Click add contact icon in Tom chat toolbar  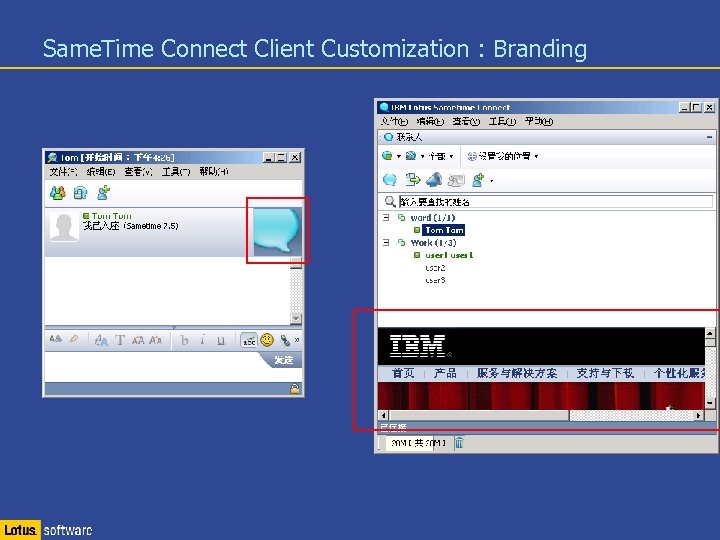104,192
